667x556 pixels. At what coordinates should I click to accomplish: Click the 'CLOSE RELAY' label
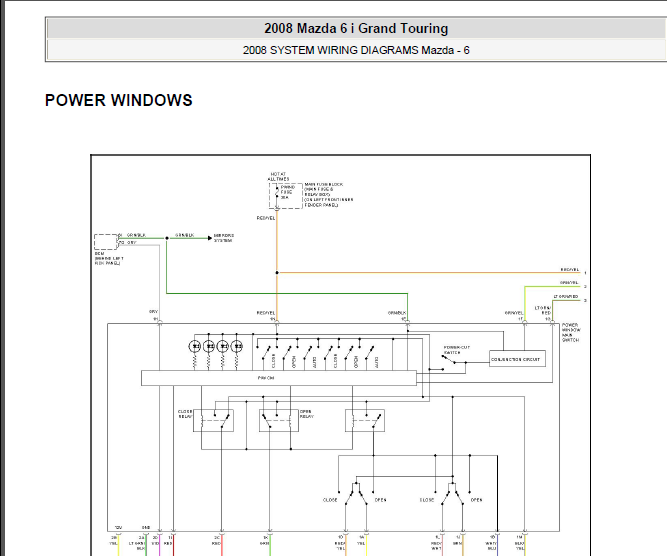click(x=185, y=414)
